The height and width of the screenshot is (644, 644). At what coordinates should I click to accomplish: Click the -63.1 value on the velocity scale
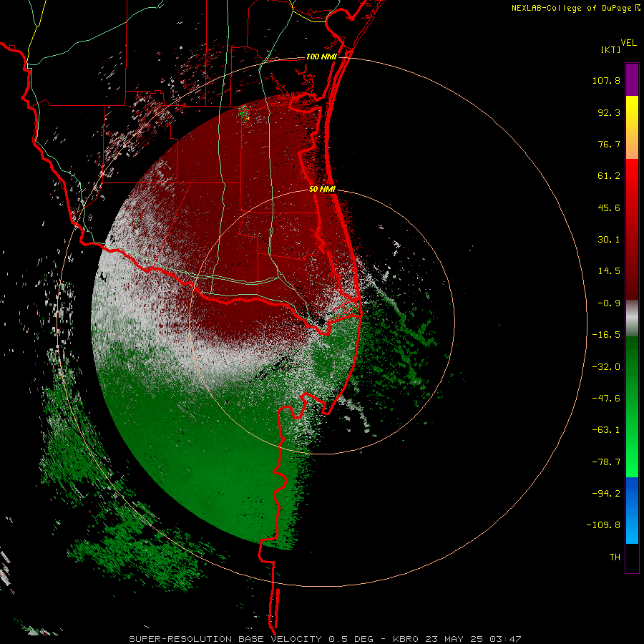click(606, 430)
